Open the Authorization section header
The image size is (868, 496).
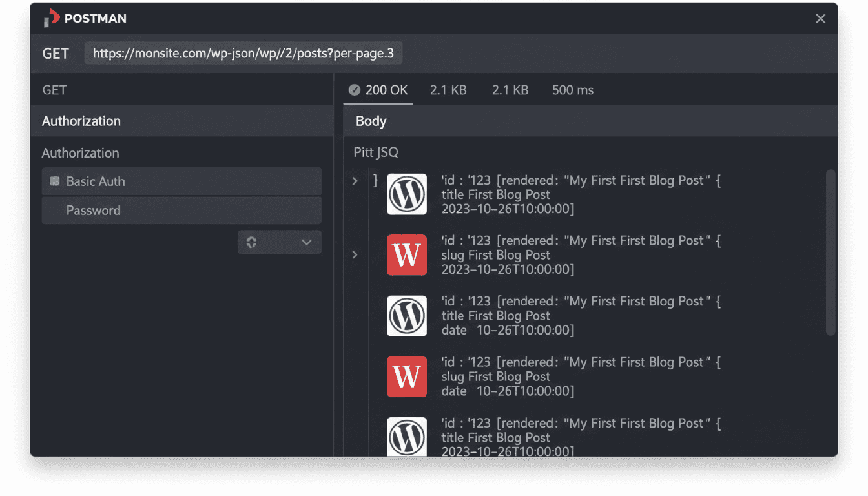[x=181, y=121]
